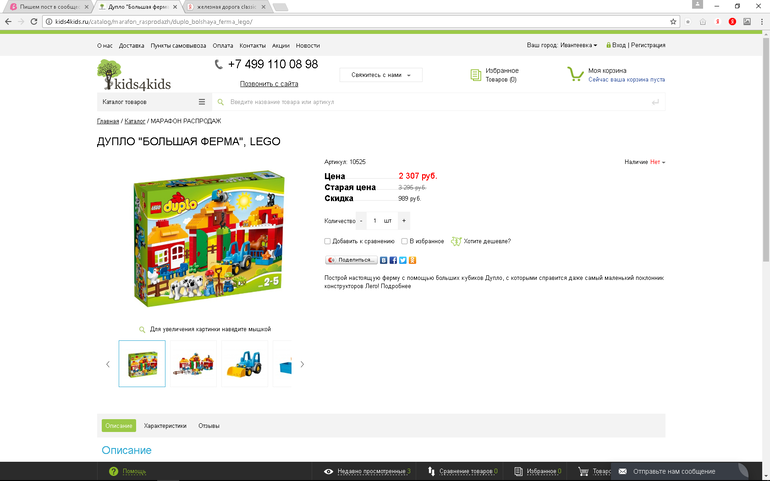Open the city selector Ивантеевка dropdown
This screenshot has width=770, height=481.
pos(578,45)
